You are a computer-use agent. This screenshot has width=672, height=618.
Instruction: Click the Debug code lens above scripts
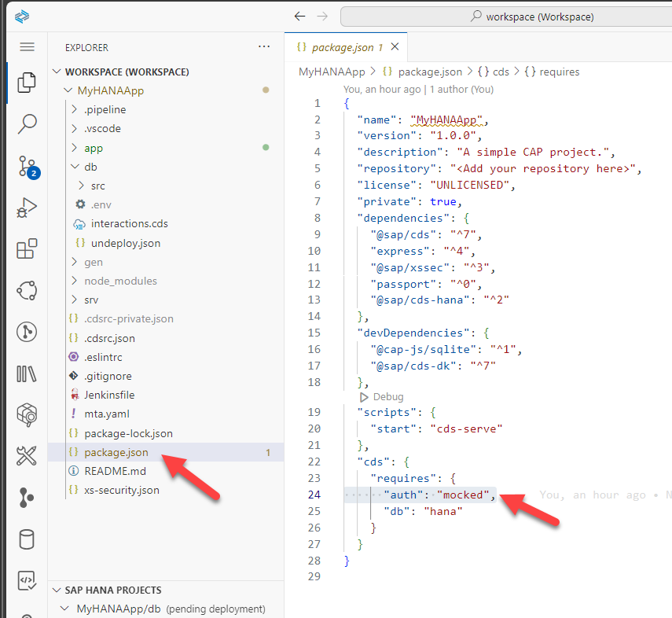coord(381,397)
